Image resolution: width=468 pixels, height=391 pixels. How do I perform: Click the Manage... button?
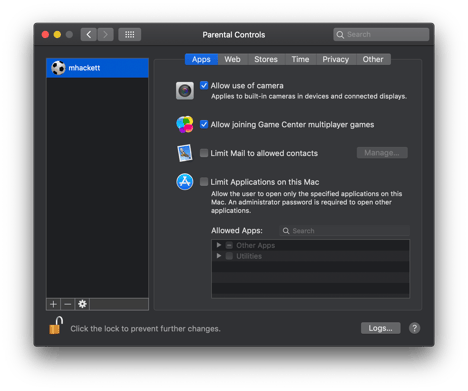(382, 153)
